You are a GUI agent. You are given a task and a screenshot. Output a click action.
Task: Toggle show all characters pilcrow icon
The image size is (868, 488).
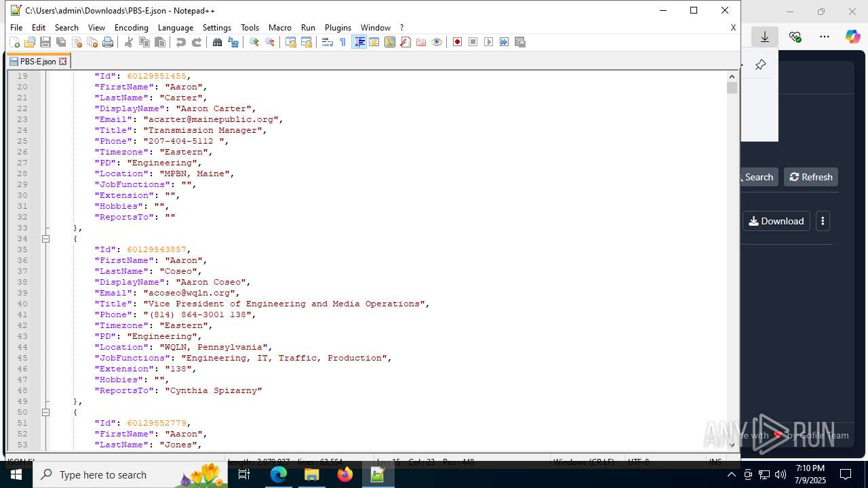[x=343, y=42]
